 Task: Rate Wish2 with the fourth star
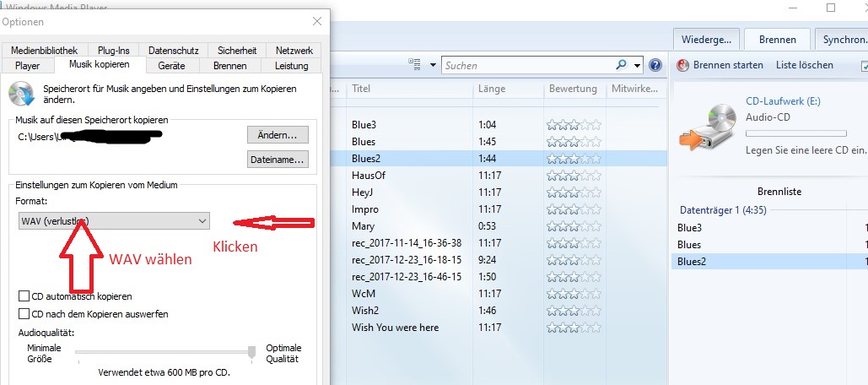point(585,312)
